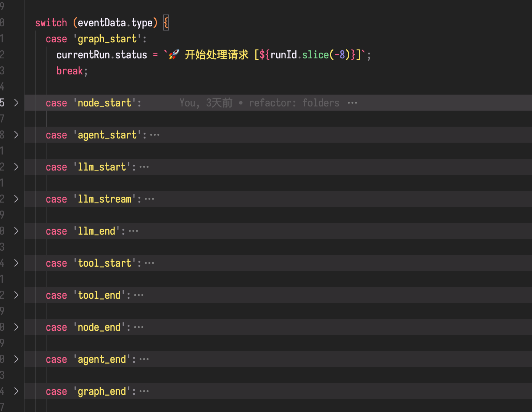Click the ellipsis after 'agent_start' to unfold

tap(155, 135)
